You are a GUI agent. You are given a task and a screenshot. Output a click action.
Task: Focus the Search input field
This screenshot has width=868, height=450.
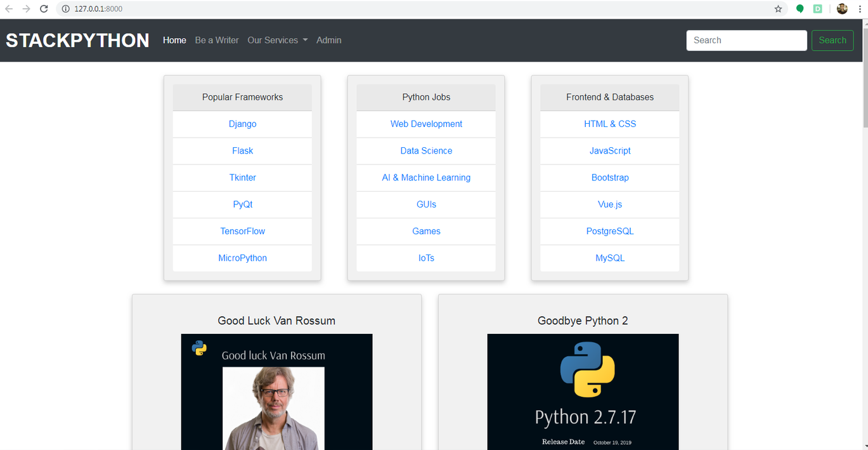(x=746, y=40)
